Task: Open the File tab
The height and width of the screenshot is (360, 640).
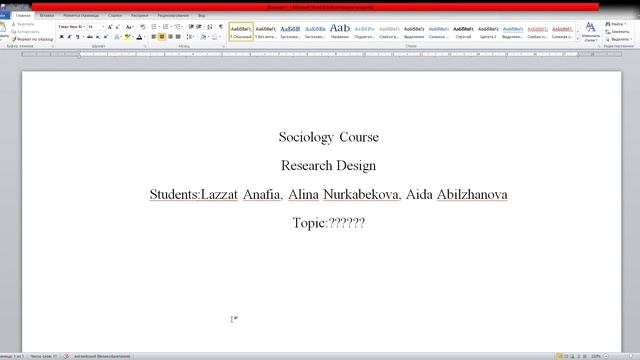Action: [x=4, y=16]
